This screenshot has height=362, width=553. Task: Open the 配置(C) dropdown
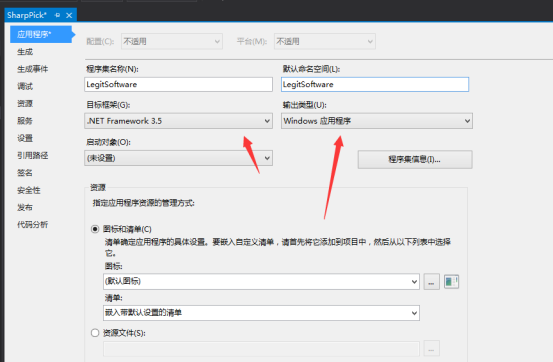[x=172, y=42]
